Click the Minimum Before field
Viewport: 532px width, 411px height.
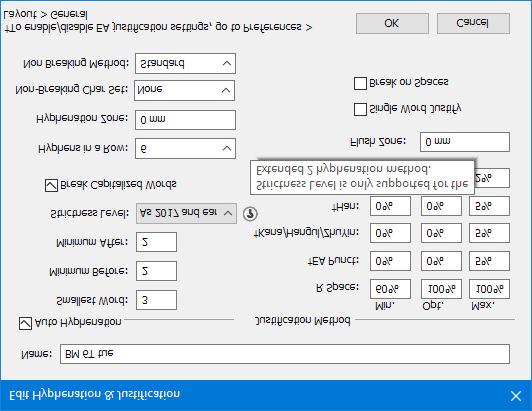(156, 271)
